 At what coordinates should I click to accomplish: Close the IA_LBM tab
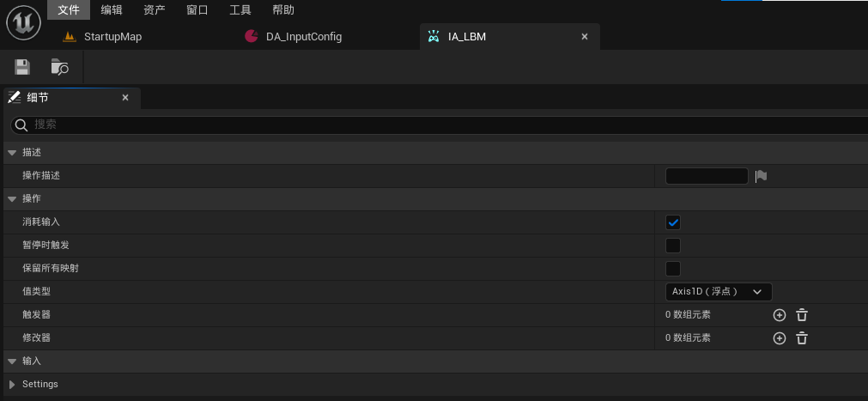(584, 37)
